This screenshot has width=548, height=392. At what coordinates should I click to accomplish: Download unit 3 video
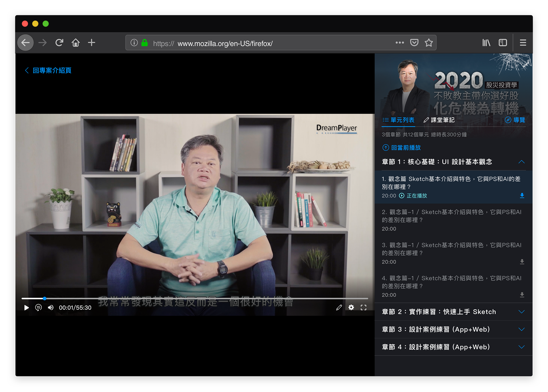[x=522, y=262]
